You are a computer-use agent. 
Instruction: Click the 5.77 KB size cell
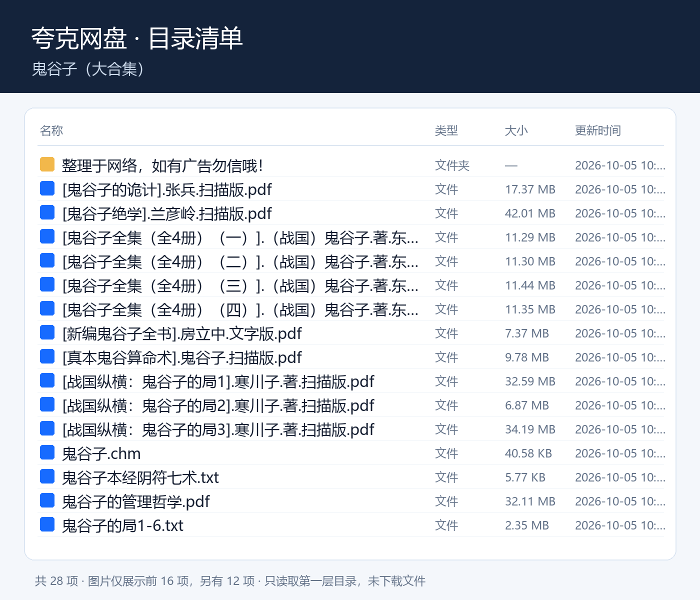(525, 477)
